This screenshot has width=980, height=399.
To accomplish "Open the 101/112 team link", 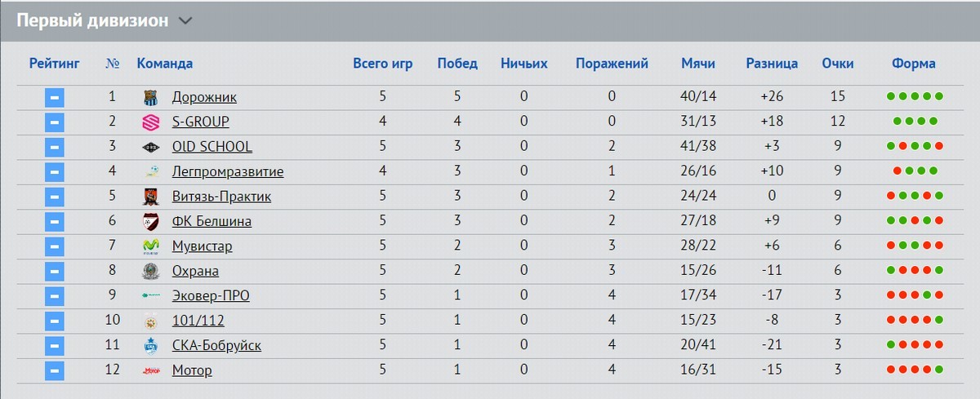I will coord(198,321).
